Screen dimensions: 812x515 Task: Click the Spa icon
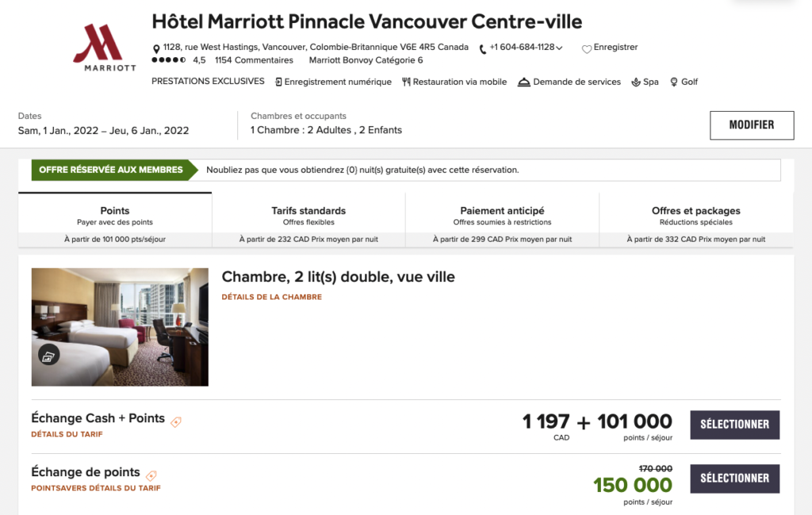[636, 82]
